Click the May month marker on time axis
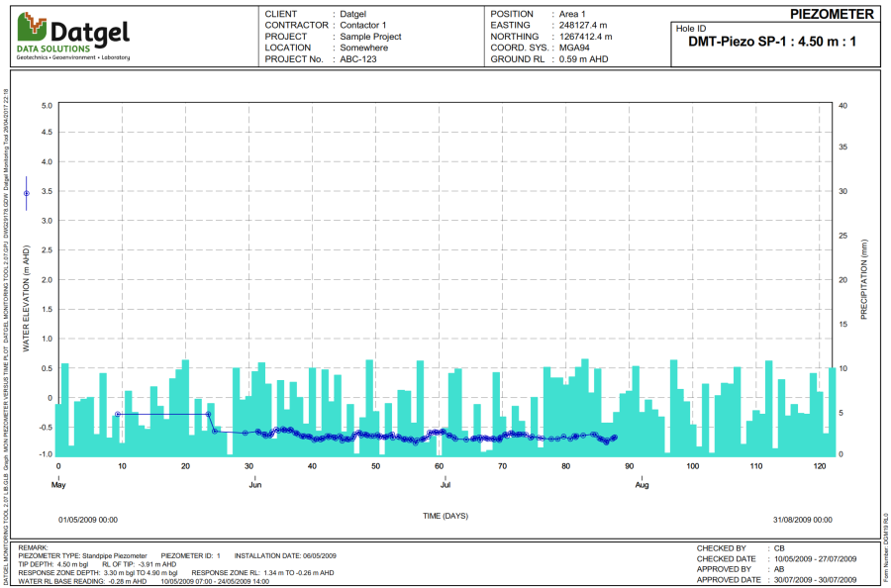This screenshot has width=891, height=588. pyautogui.click(x=57, y=485)
